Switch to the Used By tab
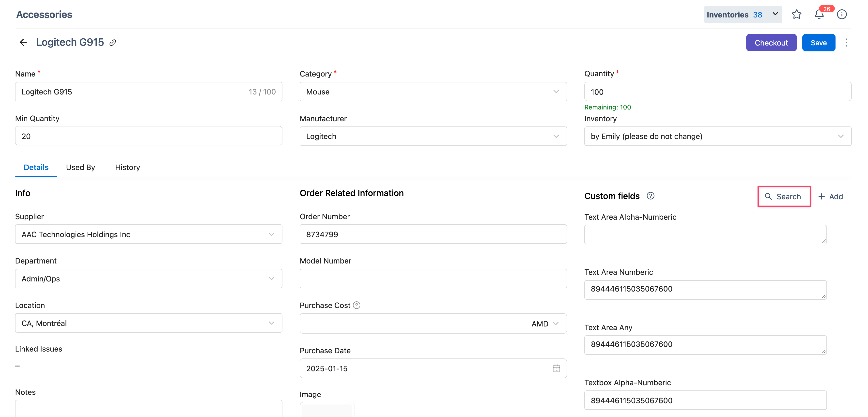The image size is (868, 417). 80,167
